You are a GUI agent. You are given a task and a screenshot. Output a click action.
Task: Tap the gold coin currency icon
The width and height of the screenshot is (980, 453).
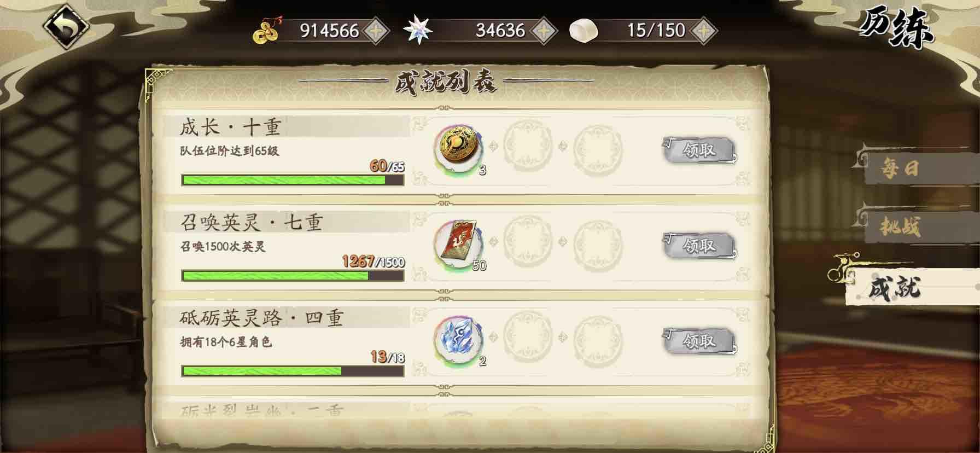[x=266, y=31]
